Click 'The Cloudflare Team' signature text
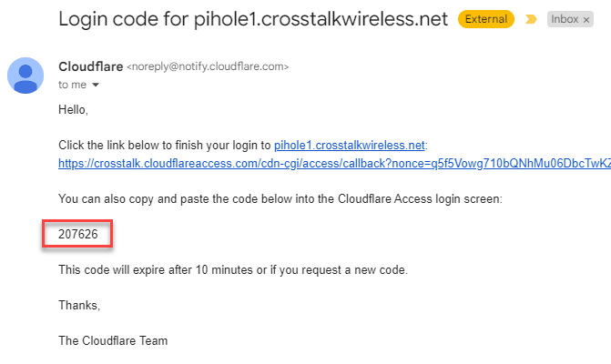The image size is (611, 364). click(113, 340)
